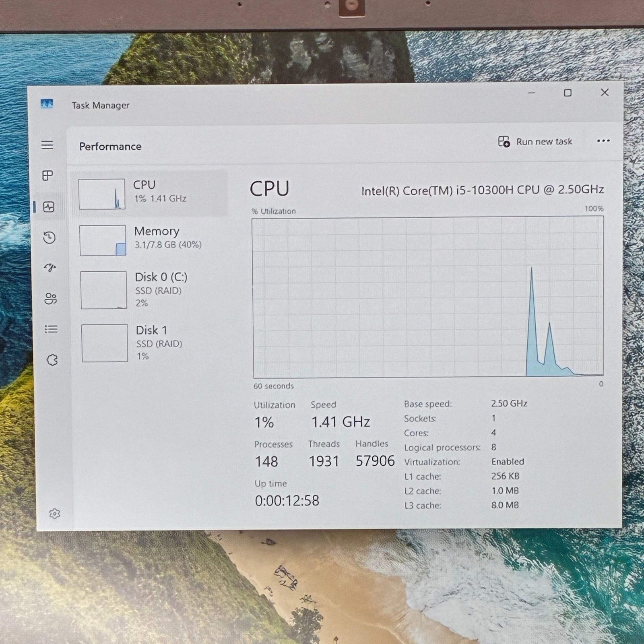Image resolution: width=644 pixels, height=644 pixels.
Task: Click the 1931 threads count
Action: point(324,461)
